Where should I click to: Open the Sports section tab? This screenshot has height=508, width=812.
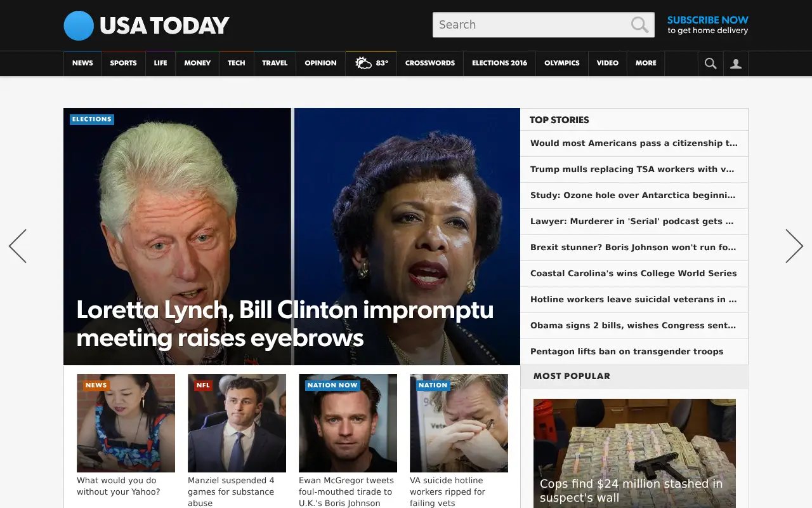point(123,63)
